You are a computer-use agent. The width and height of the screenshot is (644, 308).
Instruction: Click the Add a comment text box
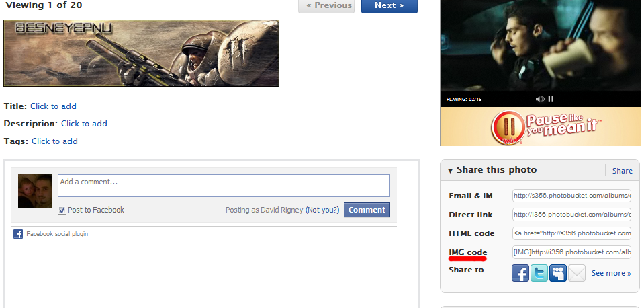point(224,186)
